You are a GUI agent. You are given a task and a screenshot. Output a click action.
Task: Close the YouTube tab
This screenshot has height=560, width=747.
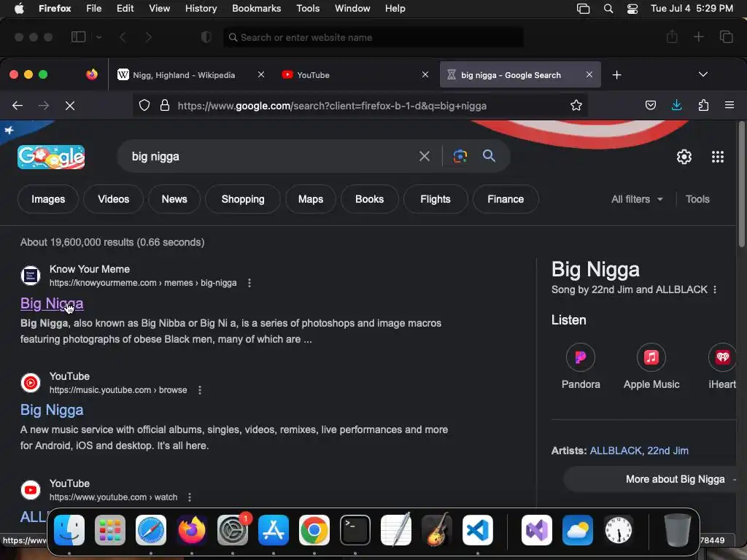coord(425,75)
